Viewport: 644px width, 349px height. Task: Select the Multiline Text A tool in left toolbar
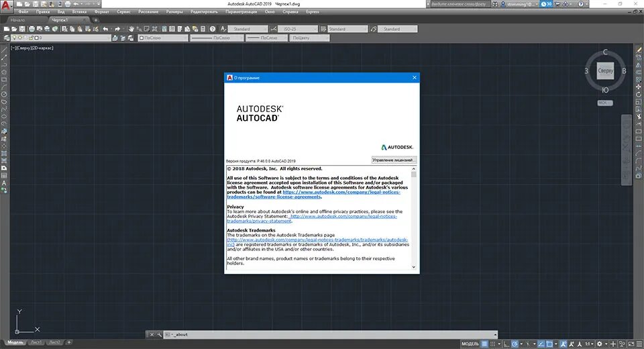4,183
